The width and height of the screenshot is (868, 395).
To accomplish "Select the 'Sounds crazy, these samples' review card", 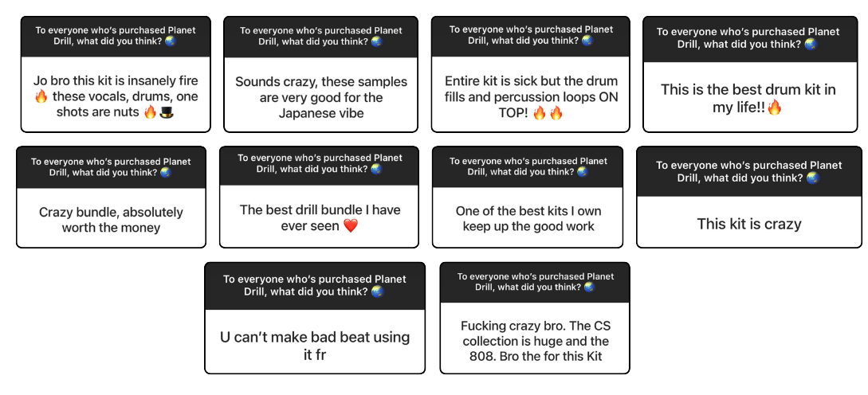I will click(x=320, y=74).
